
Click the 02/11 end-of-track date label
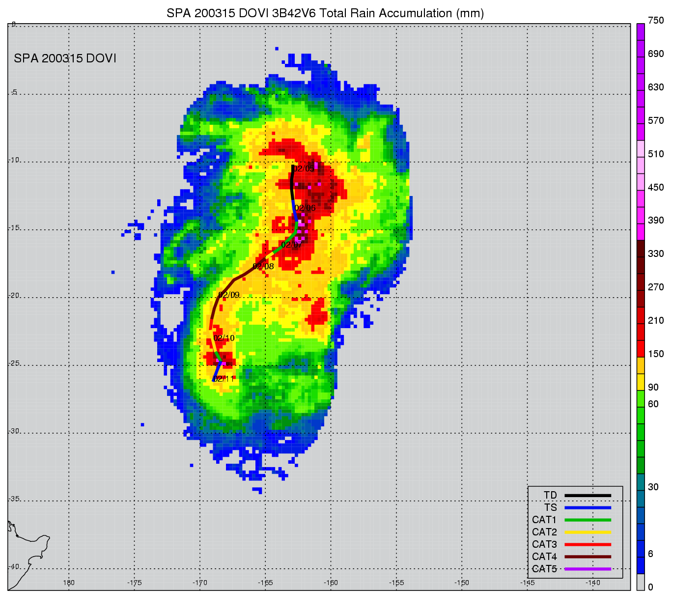(x=224, y=379)
